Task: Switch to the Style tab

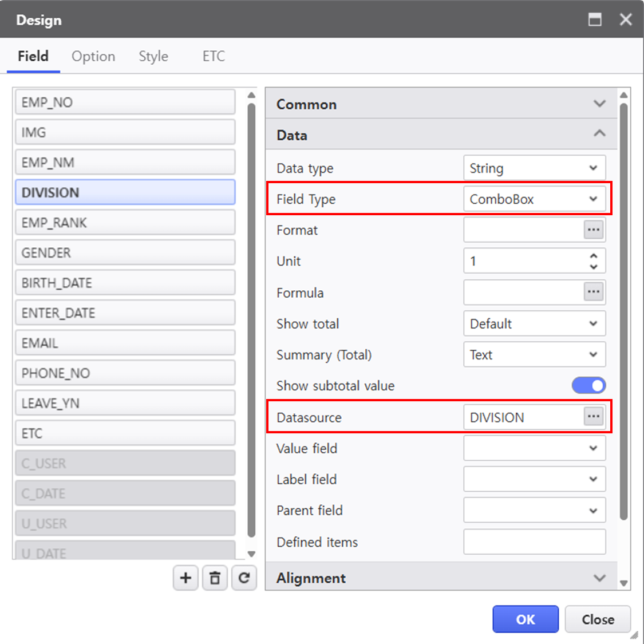Action: 153,56
